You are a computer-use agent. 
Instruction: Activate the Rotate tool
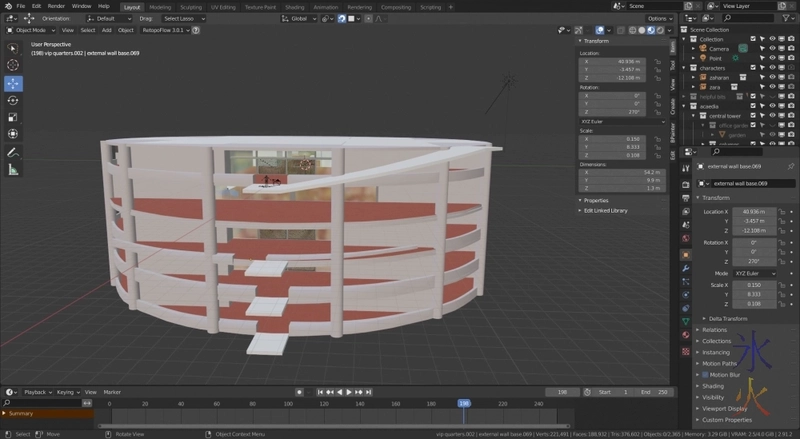tap(14, 100)
